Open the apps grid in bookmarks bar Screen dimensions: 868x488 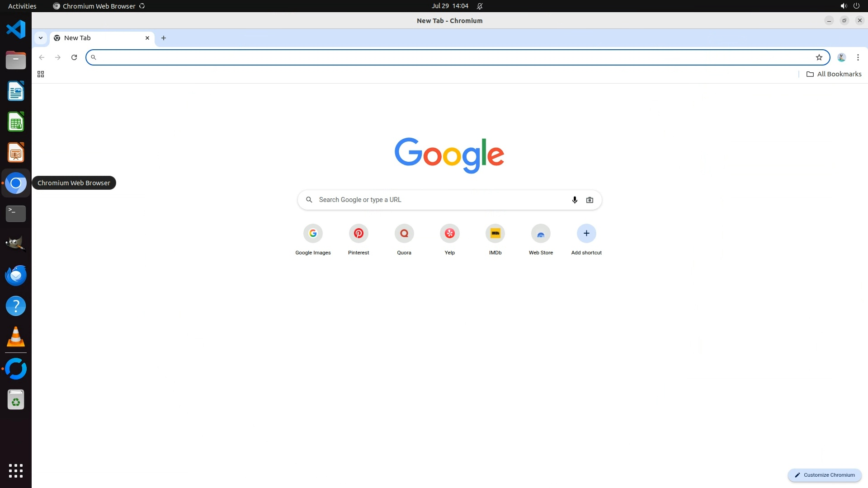click(41, 74)
